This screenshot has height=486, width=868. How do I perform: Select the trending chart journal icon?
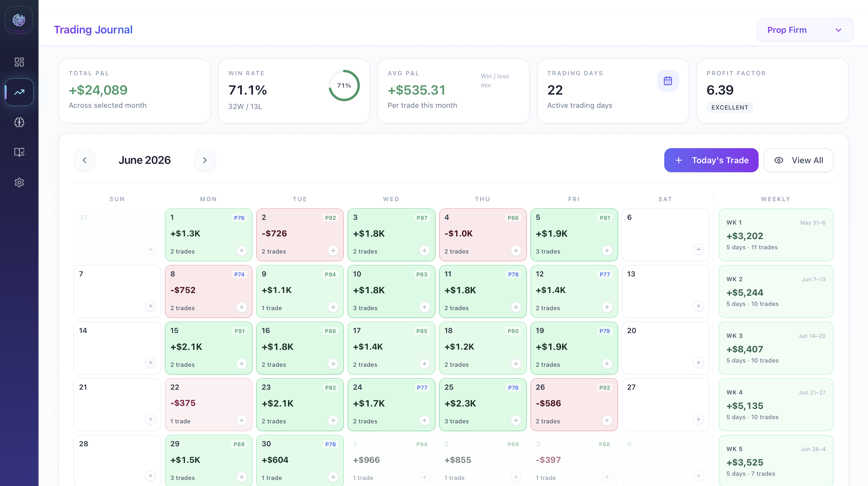[x=19, y=92]
